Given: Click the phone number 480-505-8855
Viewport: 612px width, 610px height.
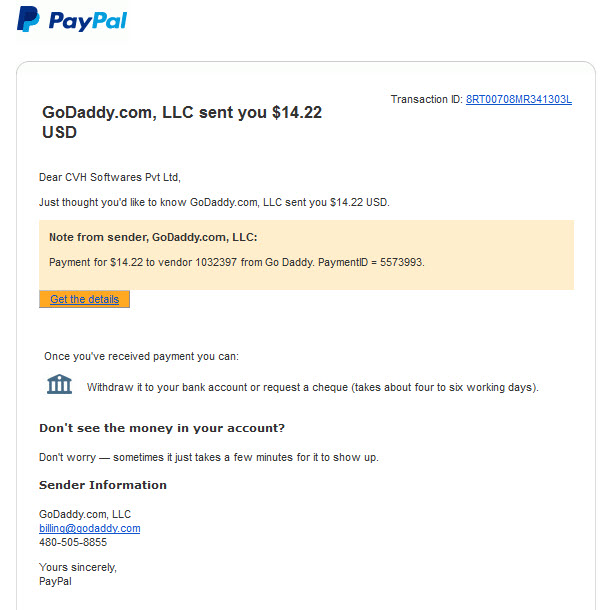Looking at the screenshot, I should [73, 542].
